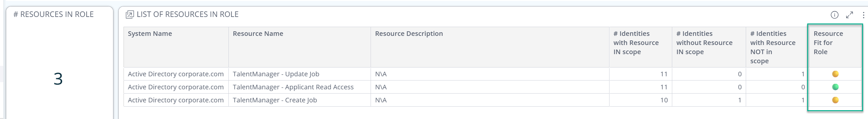Image resolution: width=868 pixels, height=119 pixels.
Task: Click the Resource Fit for Role header
Action: pos(828,43)
